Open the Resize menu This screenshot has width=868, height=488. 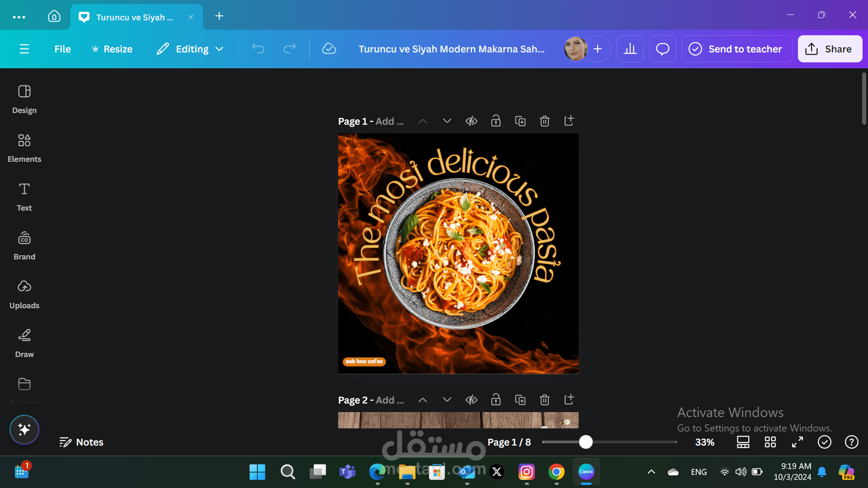pyautogui.click(x=112, y=49)
